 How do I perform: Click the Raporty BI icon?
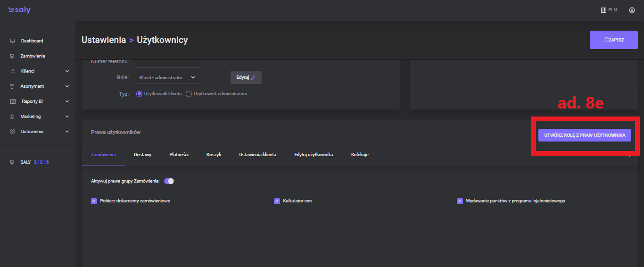point(13,101)
